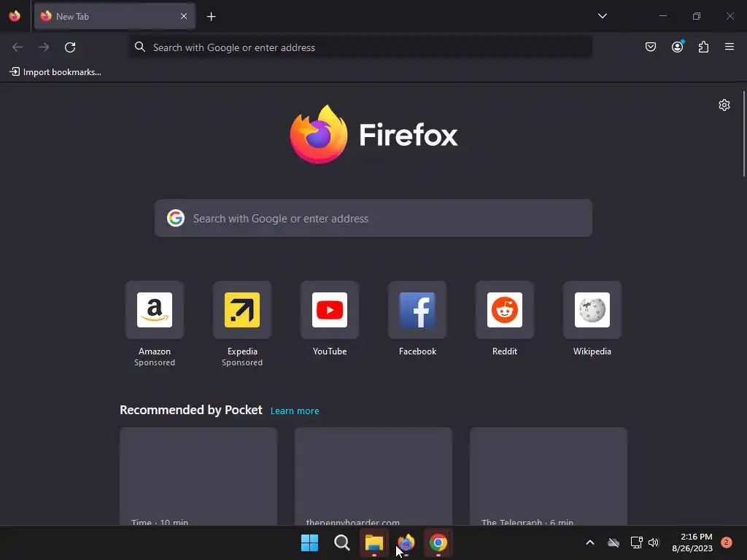Image resolution: width=747 pixels, height=560 pixels.
Task: Open the clock and date 2:16 PM
Action: [692, 542]
